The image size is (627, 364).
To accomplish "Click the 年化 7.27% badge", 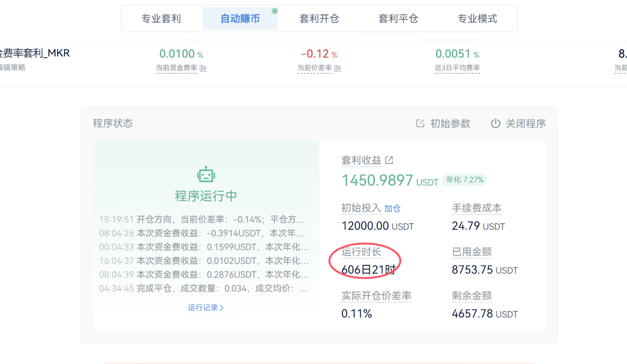I will pos(465,180).
